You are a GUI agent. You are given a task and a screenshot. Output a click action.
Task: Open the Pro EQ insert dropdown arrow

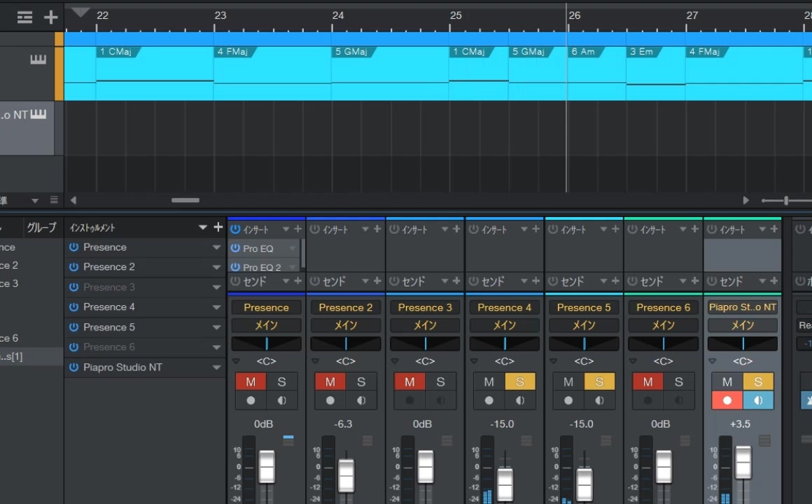pos(293,248)
